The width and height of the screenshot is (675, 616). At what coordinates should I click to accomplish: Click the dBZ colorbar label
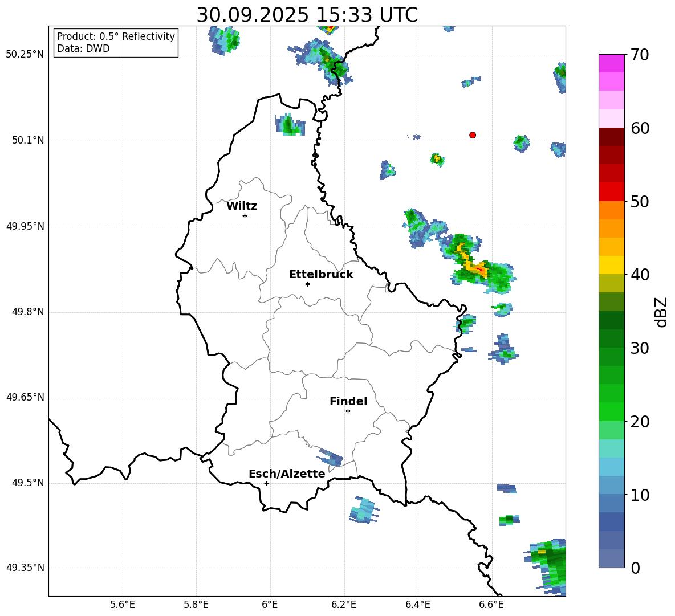click(x=662, y=312)
